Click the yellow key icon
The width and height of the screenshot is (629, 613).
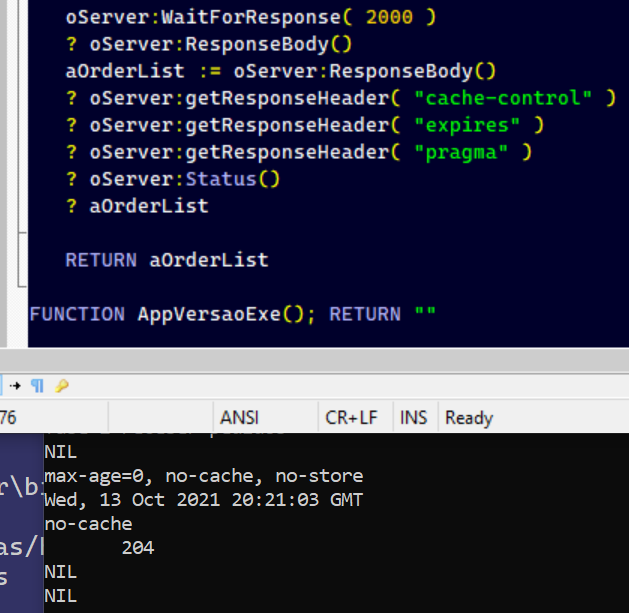[61, 386]
